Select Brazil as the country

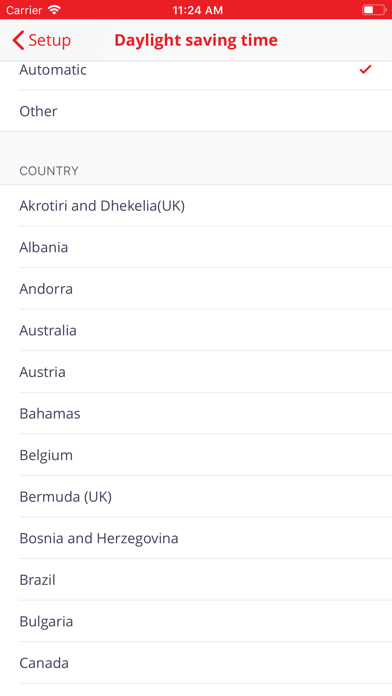coord(196,580)
